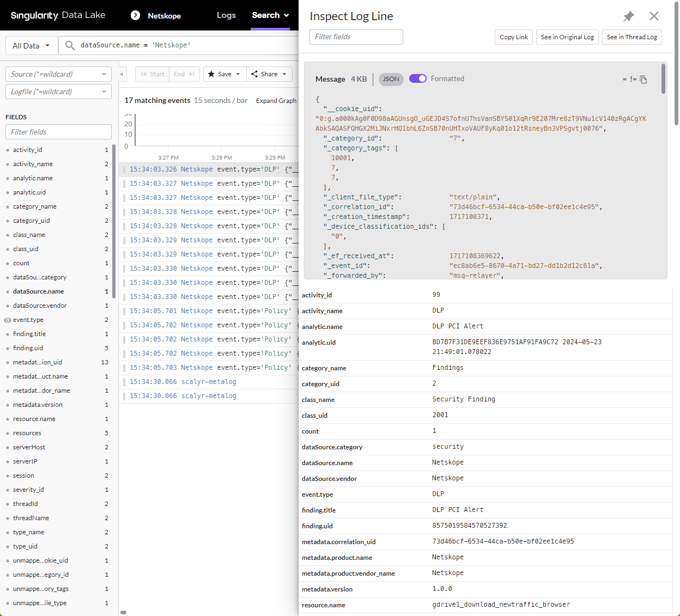This screenshot has width=680, height=616.
Task: Click the message box vertical scrollbar
Action: click(x=663, y=79)
